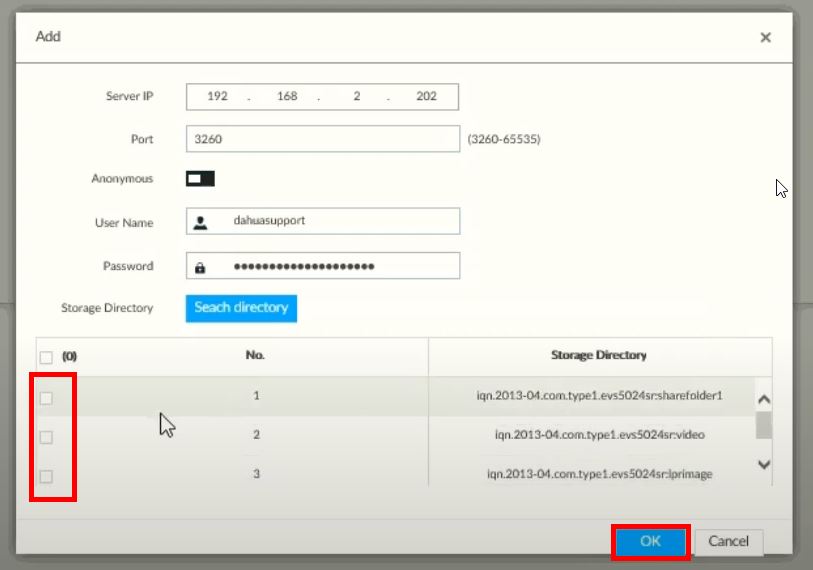
Task: Click the User Name field with dahuasupport
Action: pyautogui.click(x=323, y=221)
